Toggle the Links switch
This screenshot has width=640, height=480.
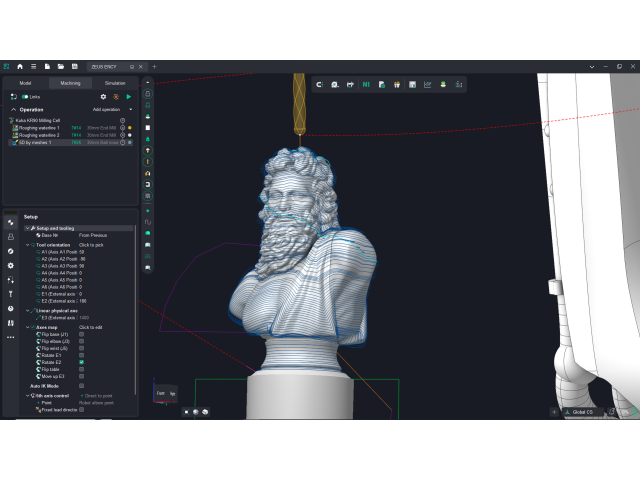tap(25, 96)
